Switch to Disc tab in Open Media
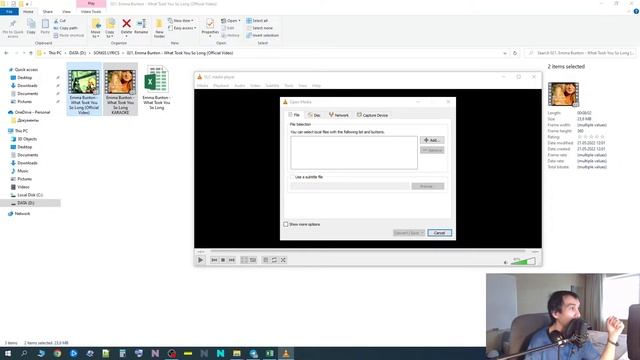The image size is (640, 360). (x=314, y=115)
